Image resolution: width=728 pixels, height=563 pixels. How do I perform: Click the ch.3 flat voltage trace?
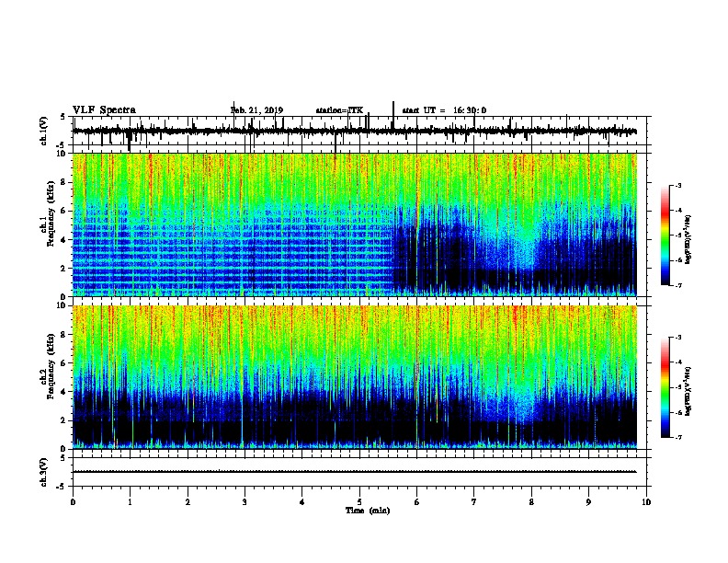coord(354,472)
